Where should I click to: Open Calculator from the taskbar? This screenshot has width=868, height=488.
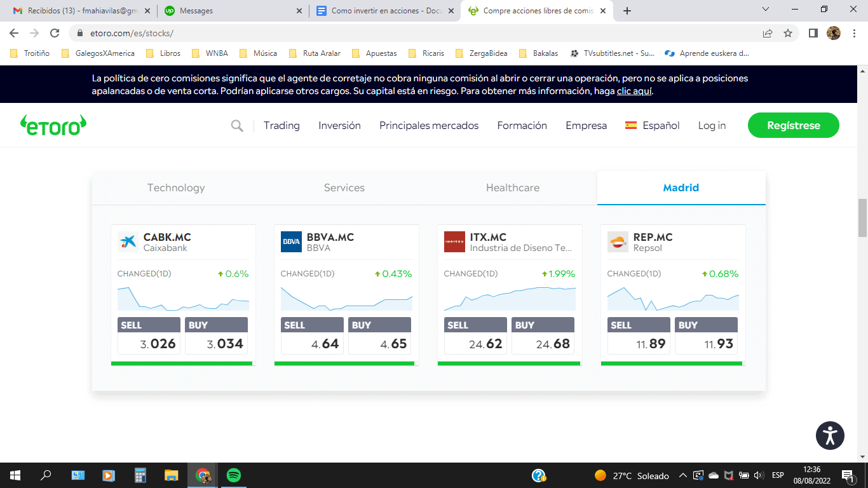(x=140, y=475)
